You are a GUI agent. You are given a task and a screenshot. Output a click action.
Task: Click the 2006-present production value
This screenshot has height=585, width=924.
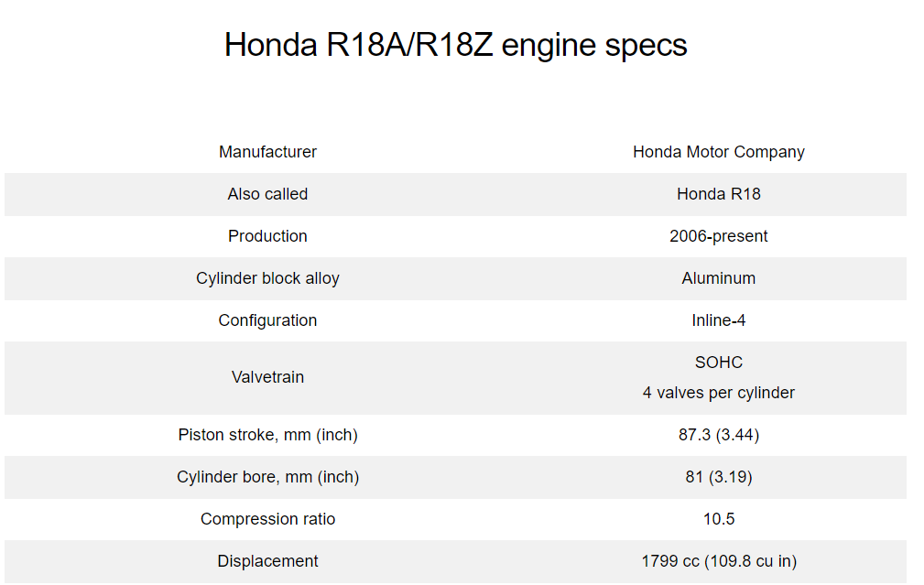click(718, 236)
